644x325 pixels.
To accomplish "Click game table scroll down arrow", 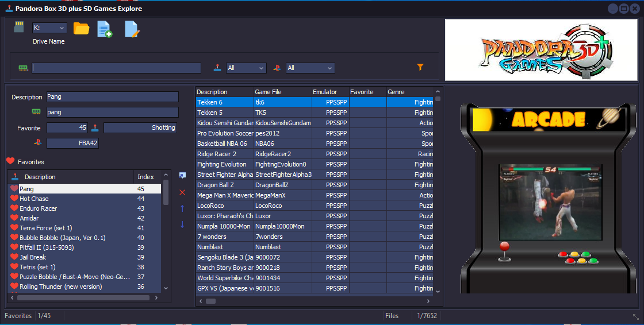I will coord(438,291).
